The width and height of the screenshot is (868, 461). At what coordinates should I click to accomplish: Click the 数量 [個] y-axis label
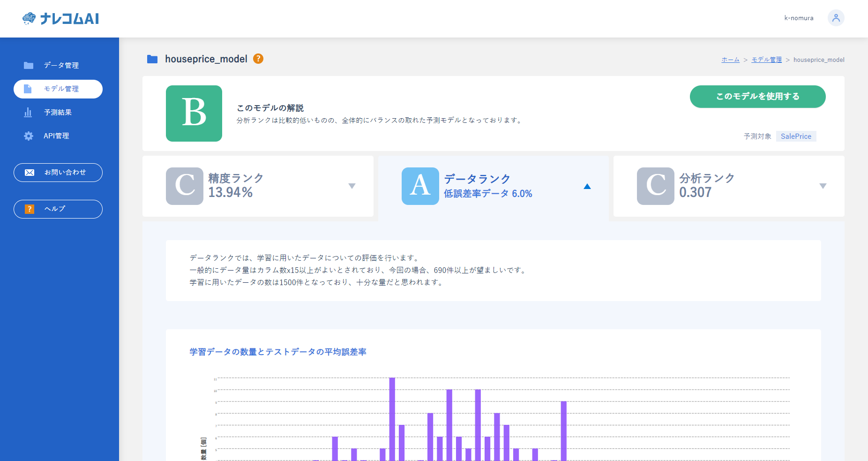click(x=203, y=449)
